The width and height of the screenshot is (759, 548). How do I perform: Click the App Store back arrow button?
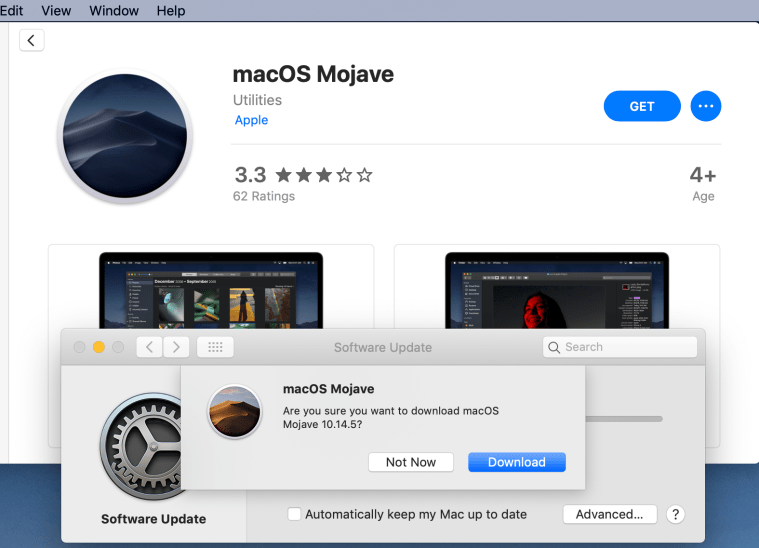pos(31,40)
